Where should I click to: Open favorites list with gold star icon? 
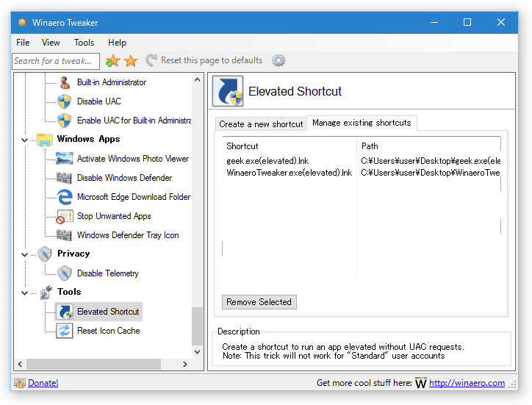coord(131,61)
